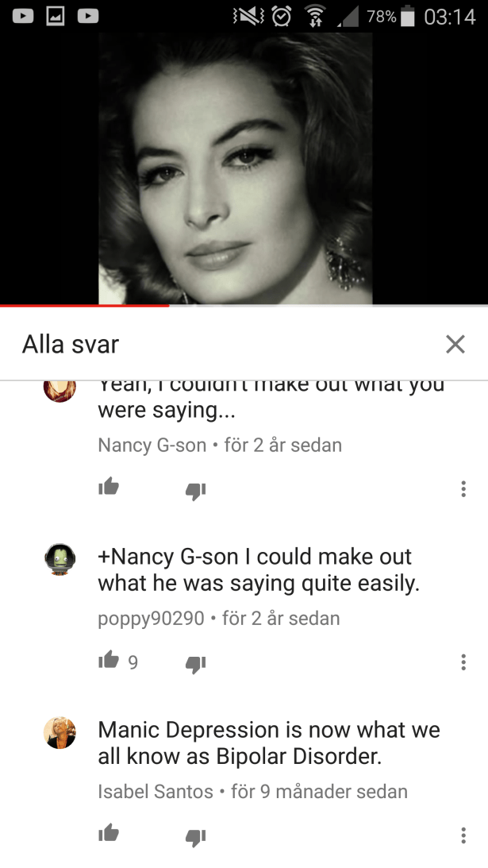This screenshot has height=868, width=488.
Task: Open poppy90290's alien avatar profile
Action: point(60,559)
